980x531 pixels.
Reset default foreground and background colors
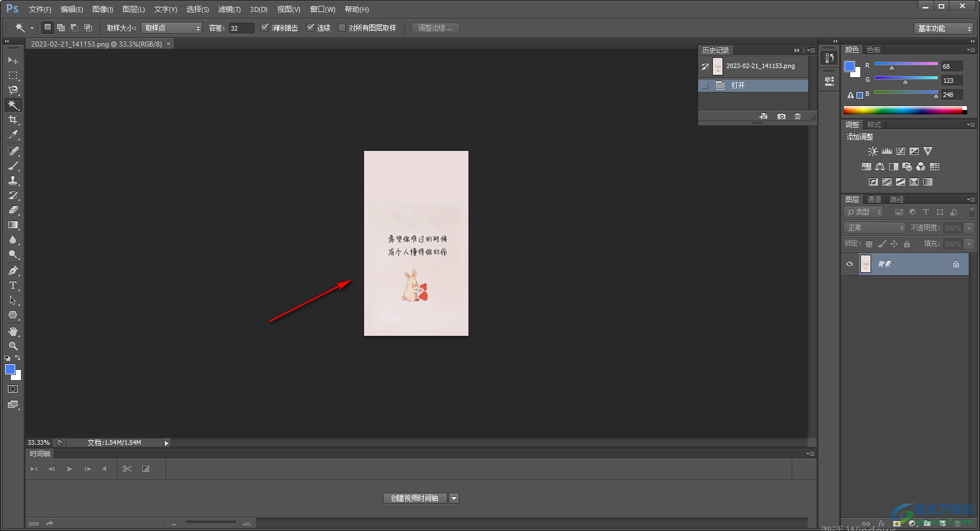tap(7, 358)
